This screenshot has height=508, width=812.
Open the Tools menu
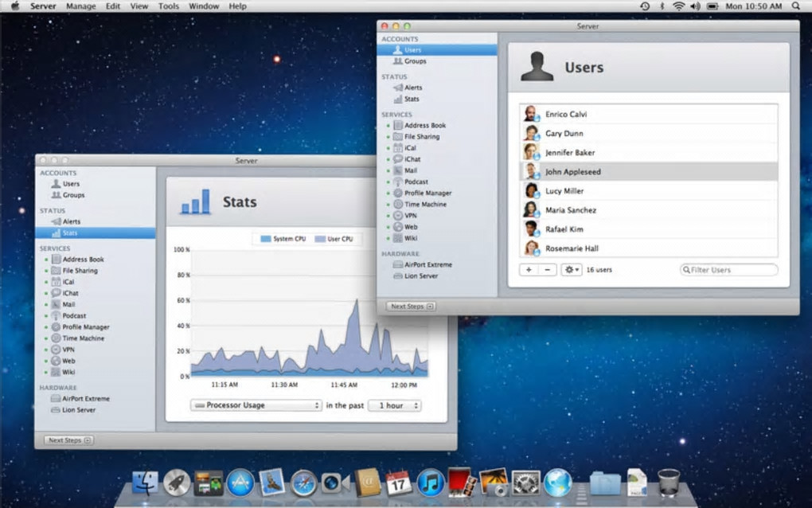pos(168,6)
